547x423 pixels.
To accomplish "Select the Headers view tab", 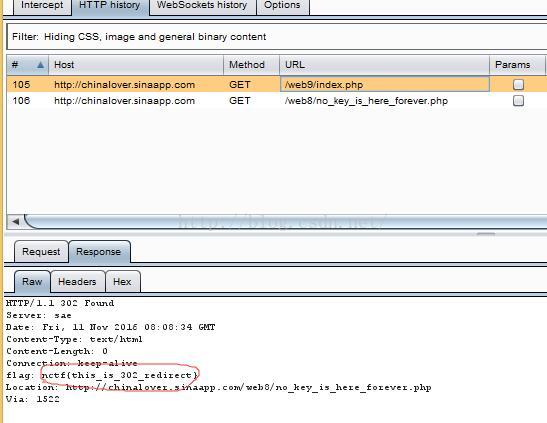I will pos(77,281).
